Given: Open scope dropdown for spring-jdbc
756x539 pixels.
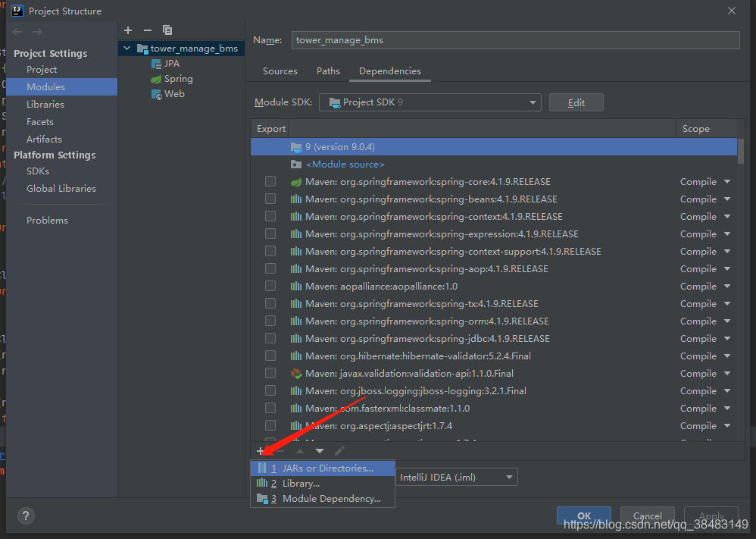Looking at the screenshot, I should coord(727,338).
